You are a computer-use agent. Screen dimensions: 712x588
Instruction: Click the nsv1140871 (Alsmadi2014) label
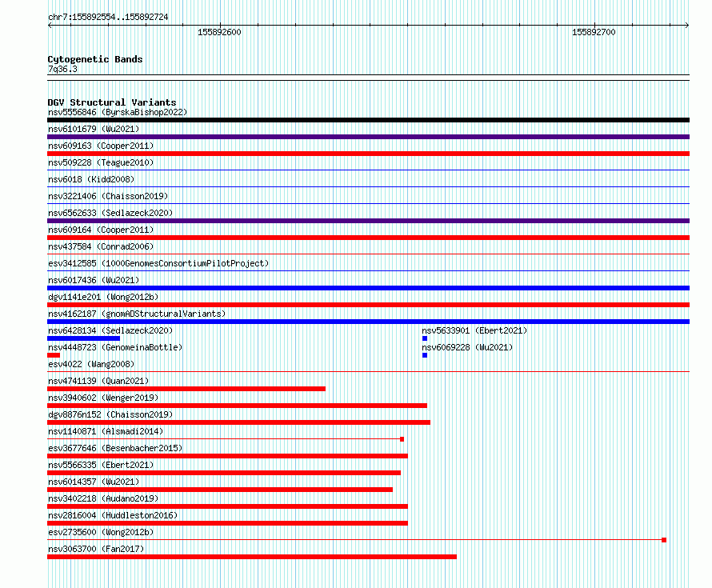click(106, 431)
